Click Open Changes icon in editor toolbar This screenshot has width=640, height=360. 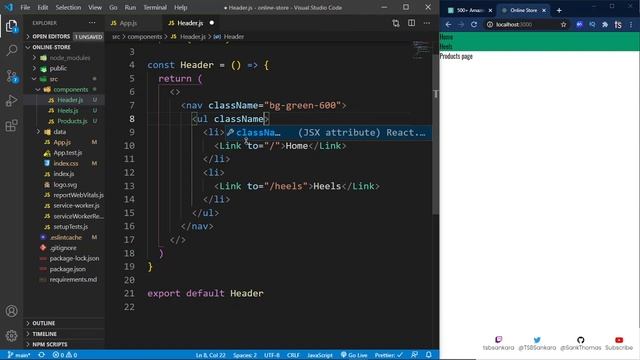tap(396, 23)
